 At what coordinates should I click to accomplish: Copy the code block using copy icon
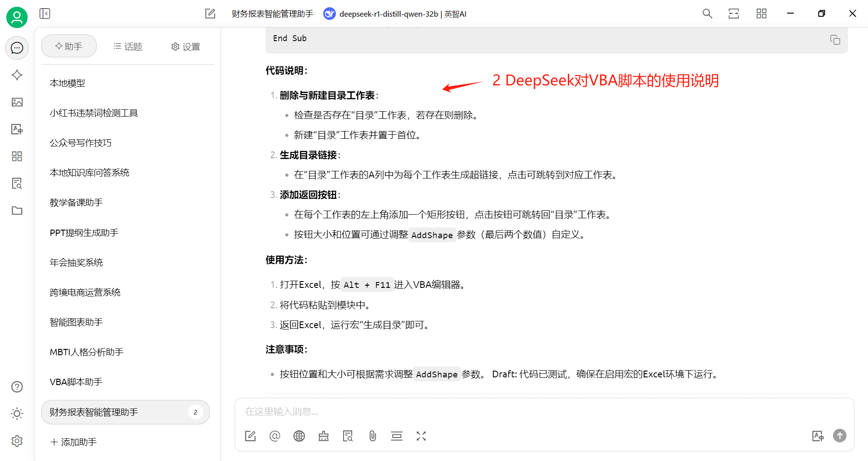[x=835, y=40]
